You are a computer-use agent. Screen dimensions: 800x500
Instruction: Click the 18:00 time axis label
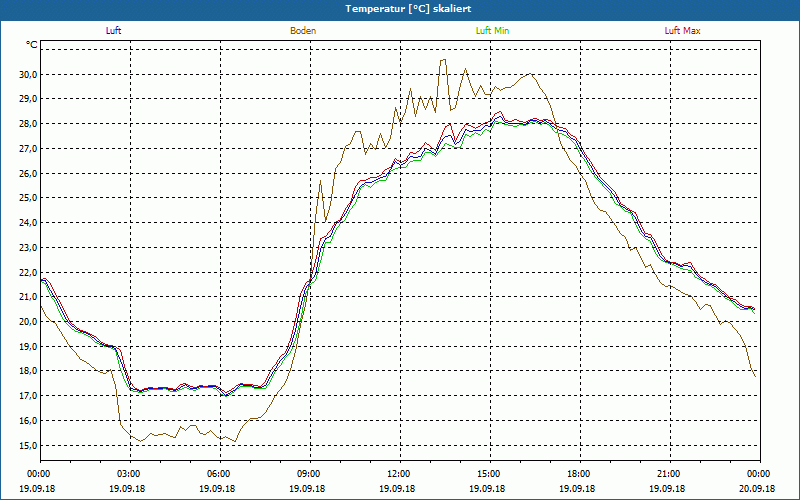[x=580, y=474]
